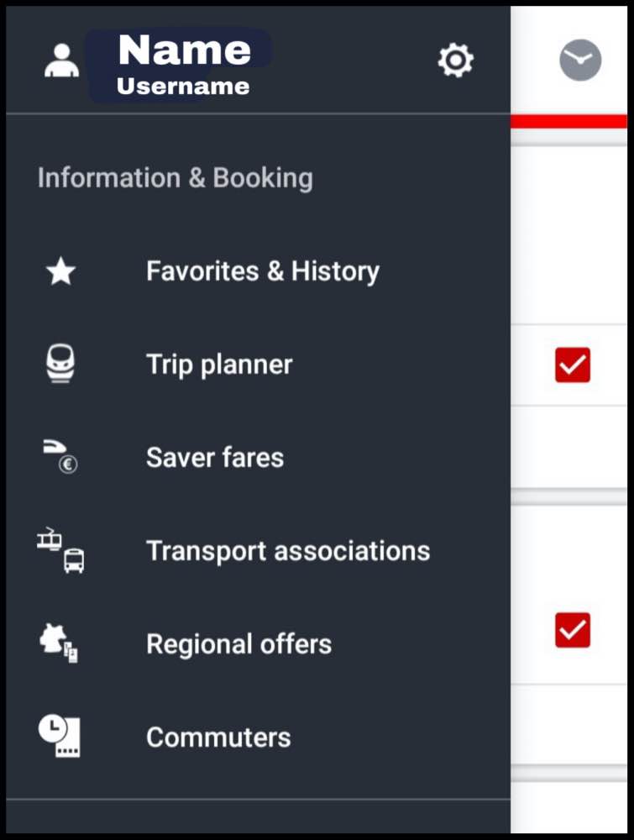Tap the Username text
Image resolution: width=634 pixels, height=840 pixels.
tap(183, 87)
